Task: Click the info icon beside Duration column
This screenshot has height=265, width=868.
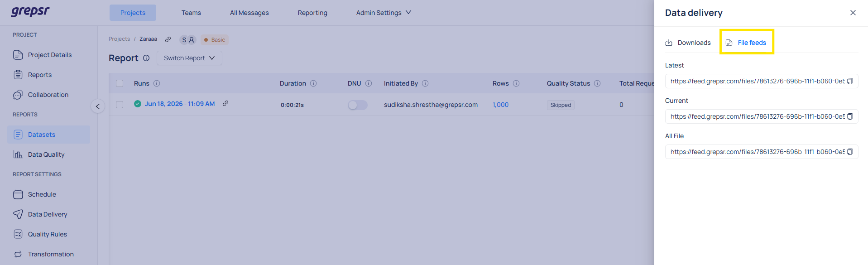Action: coord(313,83)
